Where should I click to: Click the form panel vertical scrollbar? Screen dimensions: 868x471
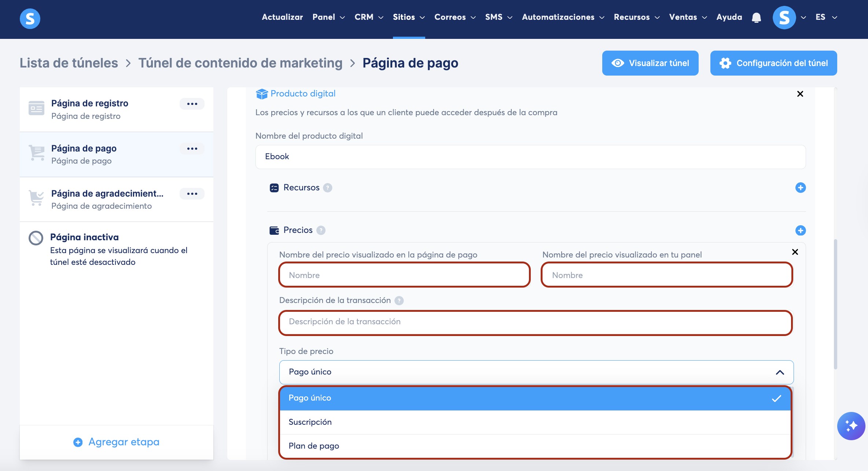[835, 304]
